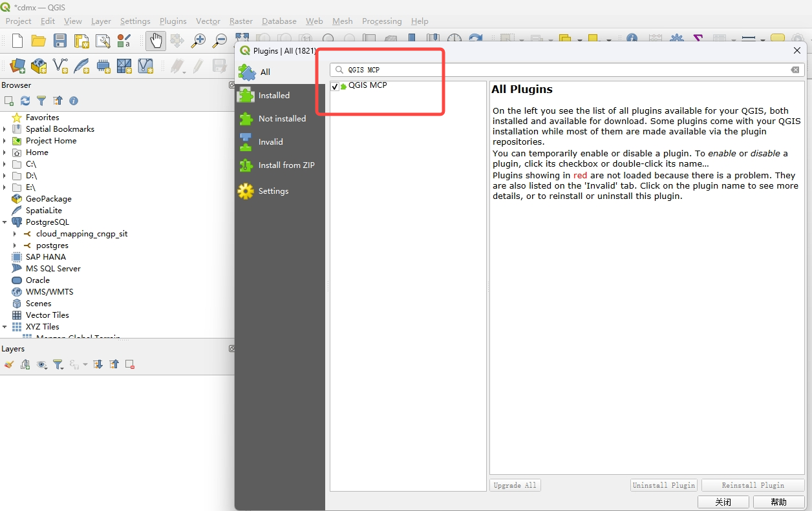The height and width of the screenshot is (511, 812).
Task: Open New Print Layout icon
Action: [81, 41]
